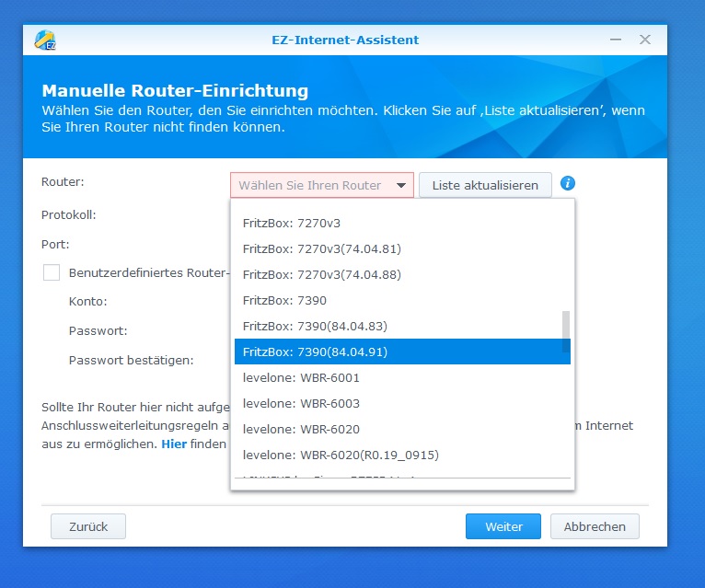This screenshot has height=588, width=705.
Task: Select FritzBox: 7390 router option
Action: (402, 300)
